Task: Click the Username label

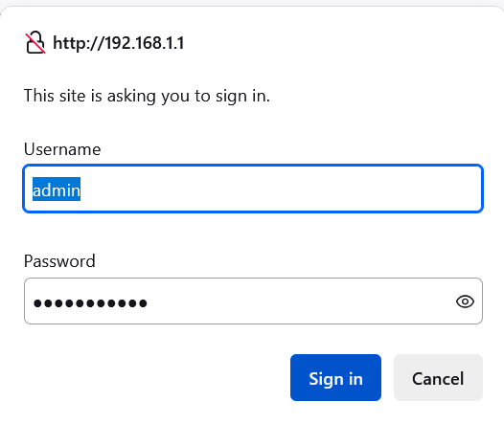Action: [x=62, y=149]
